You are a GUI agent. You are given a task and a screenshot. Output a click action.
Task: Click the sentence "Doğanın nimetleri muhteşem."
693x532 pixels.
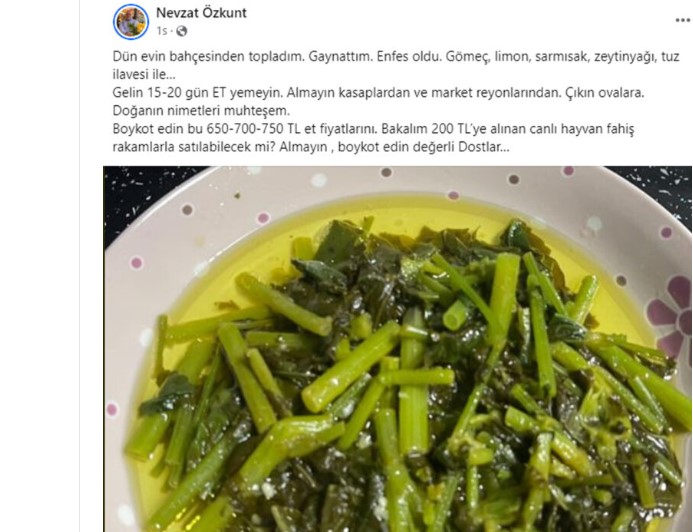pyautogui.click(x=201, y=110)
